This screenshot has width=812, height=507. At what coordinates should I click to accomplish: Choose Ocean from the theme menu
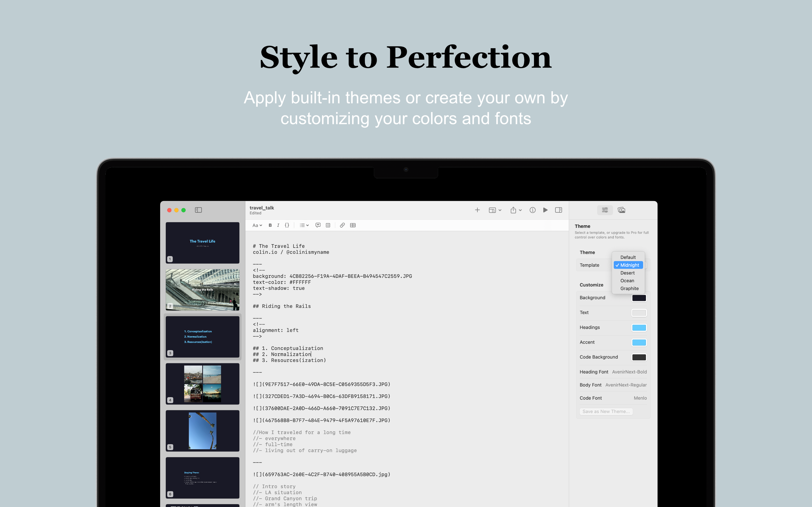tap(627, 281)
